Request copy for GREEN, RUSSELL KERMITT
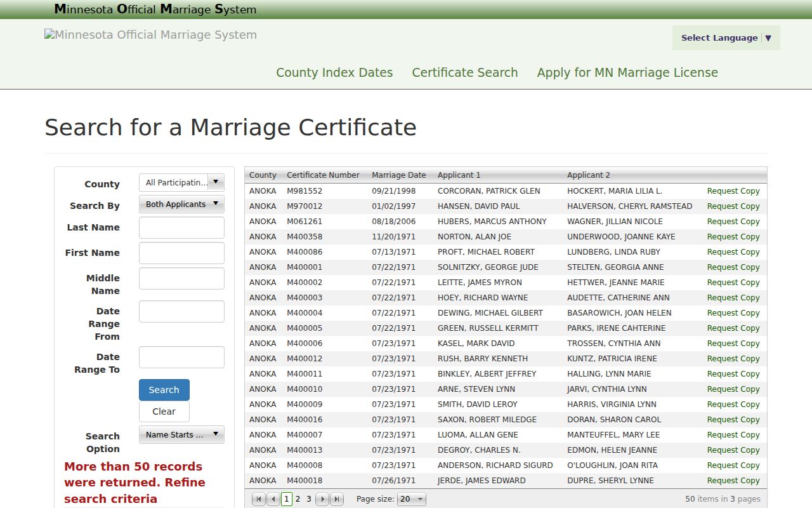 [x=733, y=328]
